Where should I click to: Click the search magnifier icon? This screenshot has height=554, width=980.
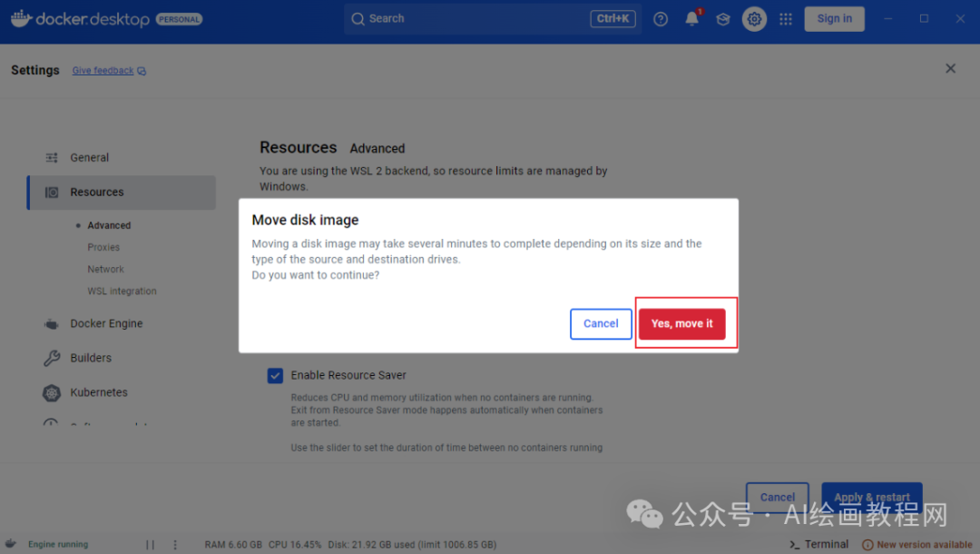tap(358, 19)
